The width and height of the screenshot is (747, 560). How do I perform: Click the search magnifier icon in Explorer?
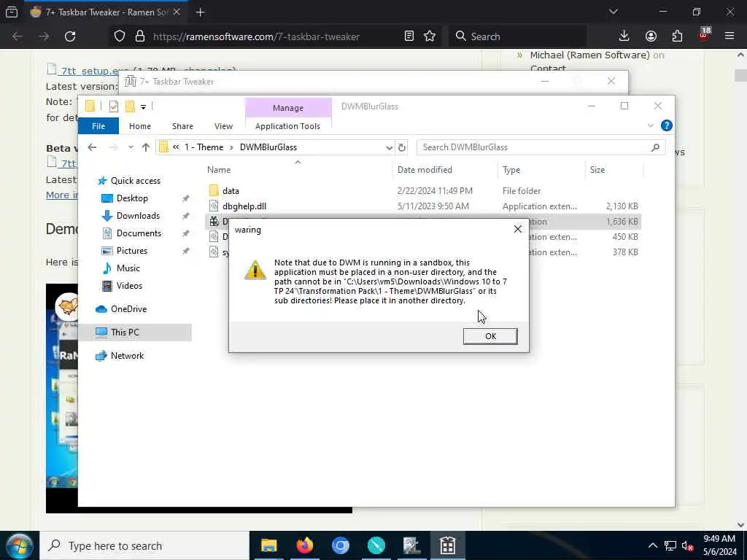(656, 147)
